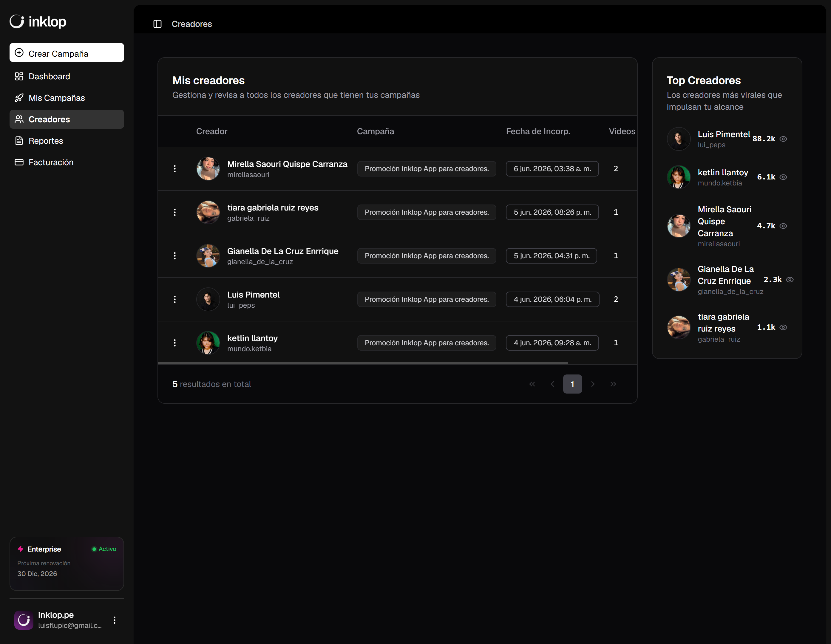Click the Enterprise lightning bolt icon
831x644 pixels.
click(x=21, y=549)
